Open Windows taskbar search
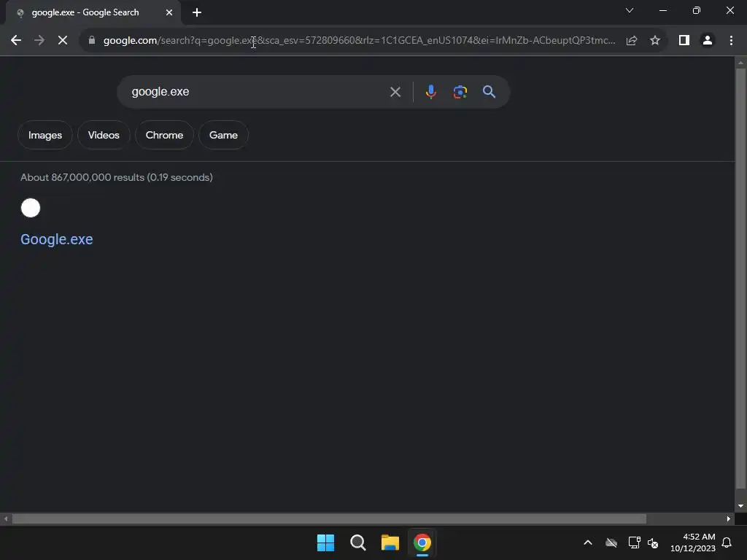 click(x=357, y=542)
